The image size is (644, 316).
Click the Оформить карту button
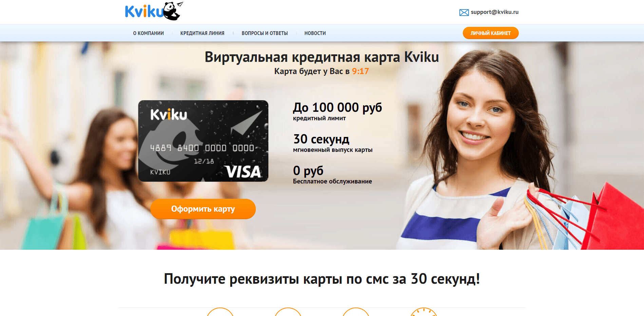point(203,209)
